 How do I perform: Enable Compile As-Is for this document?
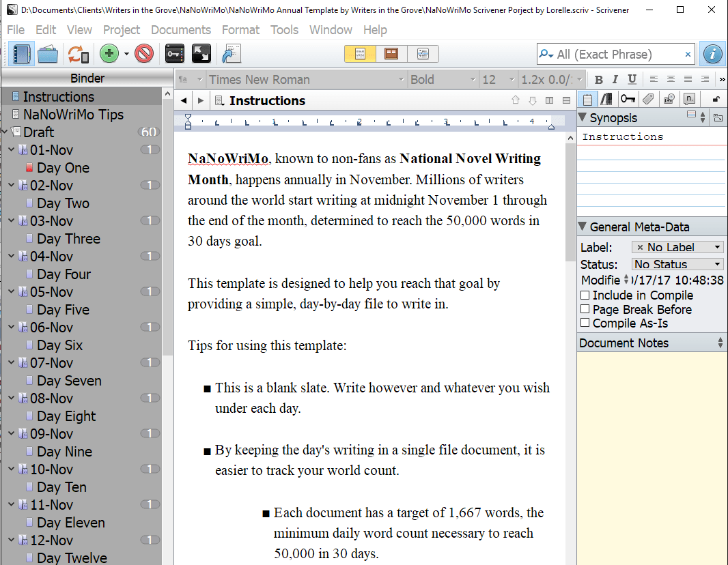point(585,323)
